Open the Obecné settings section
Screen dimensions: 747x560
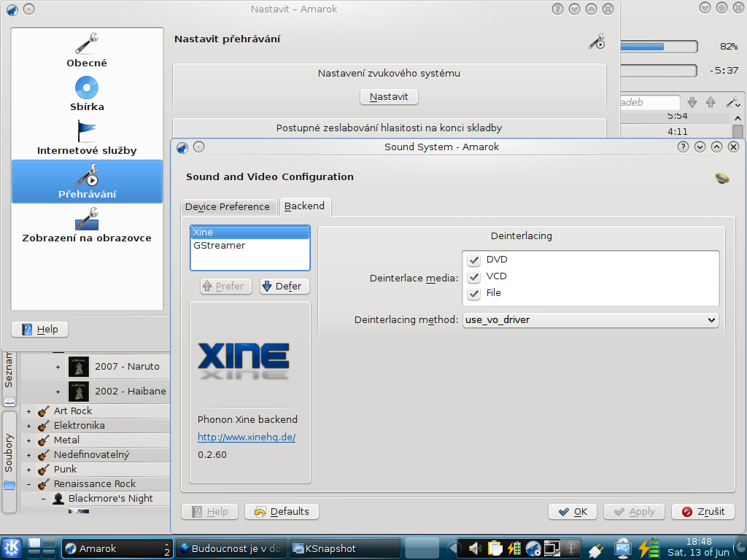87,50
